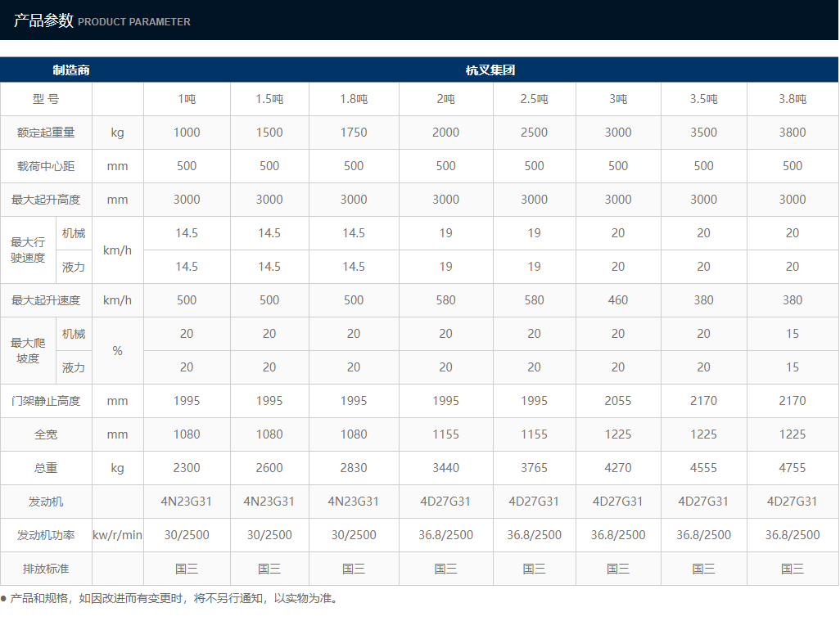Select mast height value '2055'

point(618,401)
